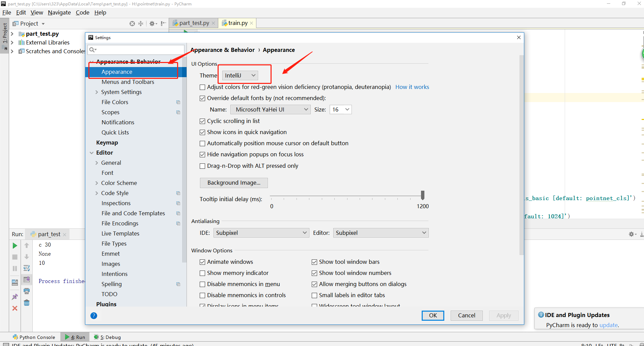
Task: Click the copy icon beside Inspections
Action: point(178,203)
